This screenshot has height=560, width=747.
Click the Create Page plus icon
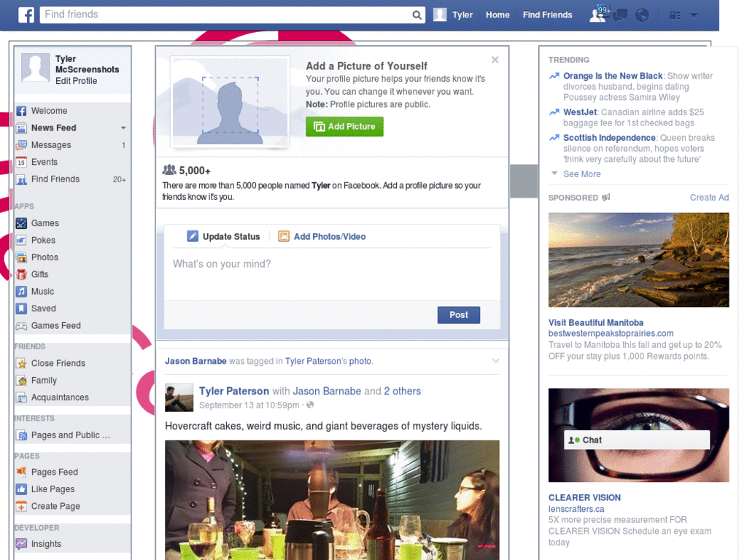[21, 507]
